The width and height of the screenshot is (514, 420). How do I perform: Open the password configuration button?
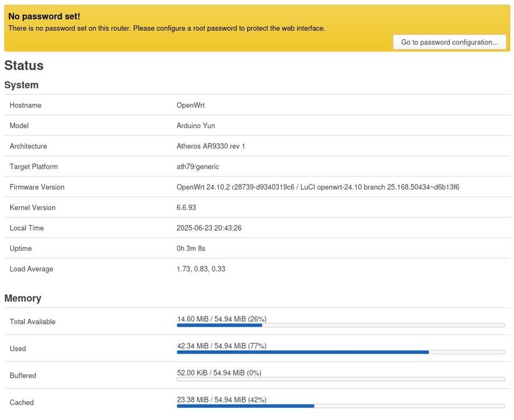(x=449, y=42)
